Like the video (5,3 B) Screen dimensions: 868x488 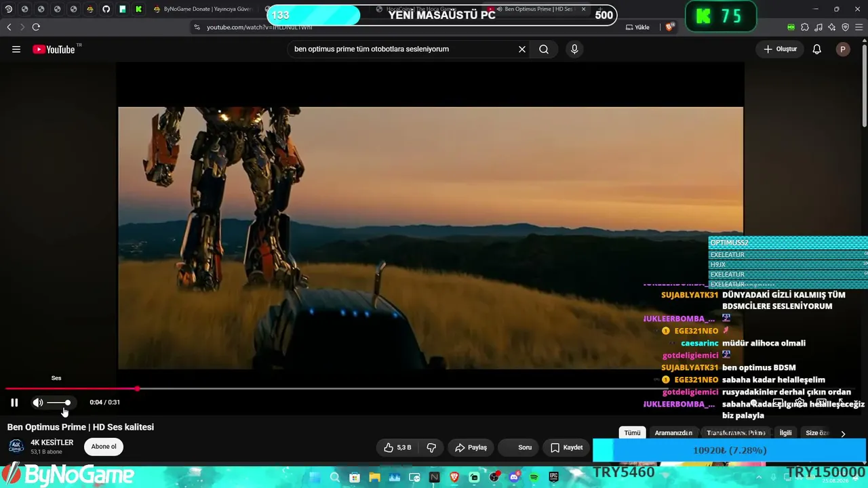(397, 447)
